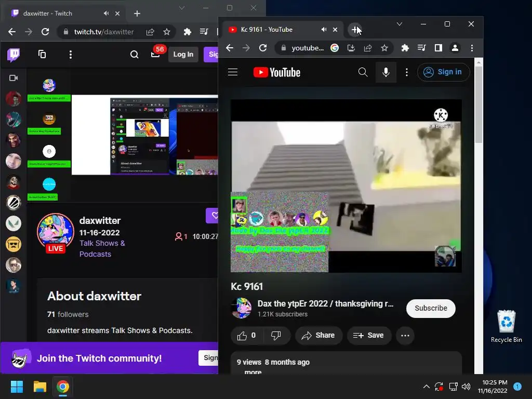Screen dimensions: 532x399
Task: Open YouTube hamburger guide menu
Action: coord(233,72)
